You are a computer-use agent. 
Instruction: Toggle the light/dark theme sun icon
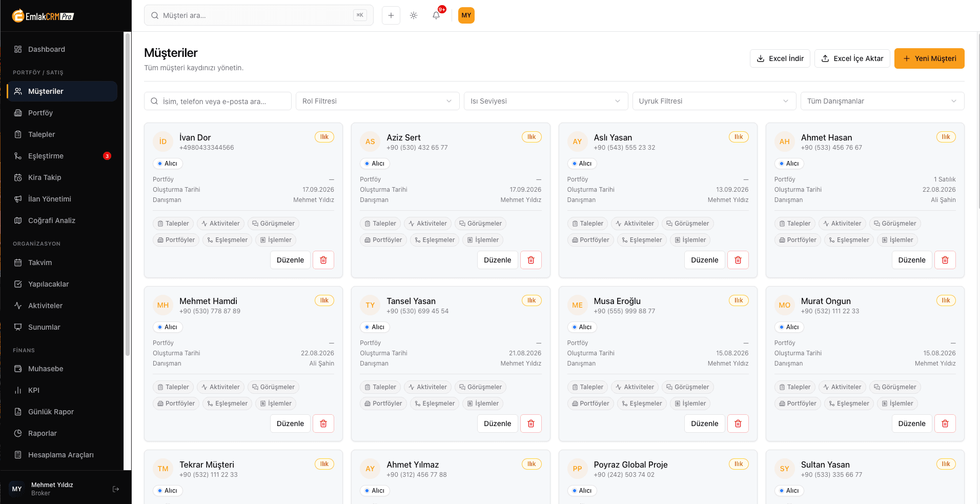point(414,15)
